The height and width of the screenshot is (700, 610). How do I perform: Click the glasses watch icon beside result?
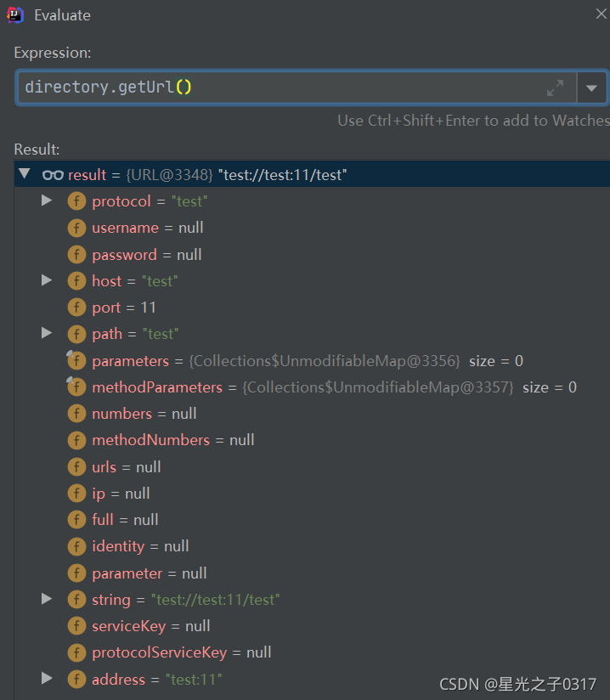click(53, 175)
